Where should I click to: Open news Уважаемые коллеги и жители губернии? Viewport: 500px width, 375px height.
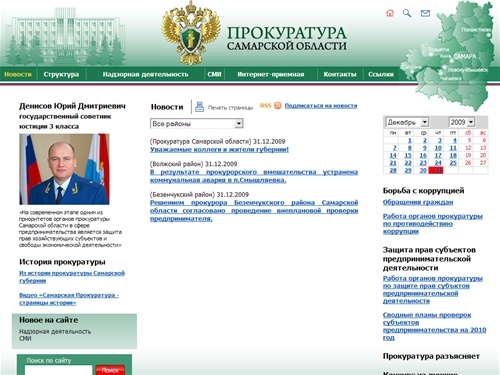[x=219, y=149]
